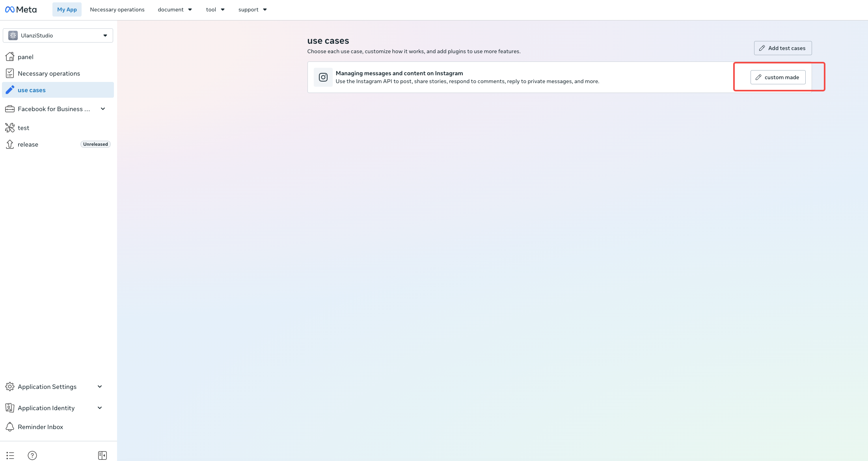Click the Necessary operations checklist icon

tap(10, 73)
